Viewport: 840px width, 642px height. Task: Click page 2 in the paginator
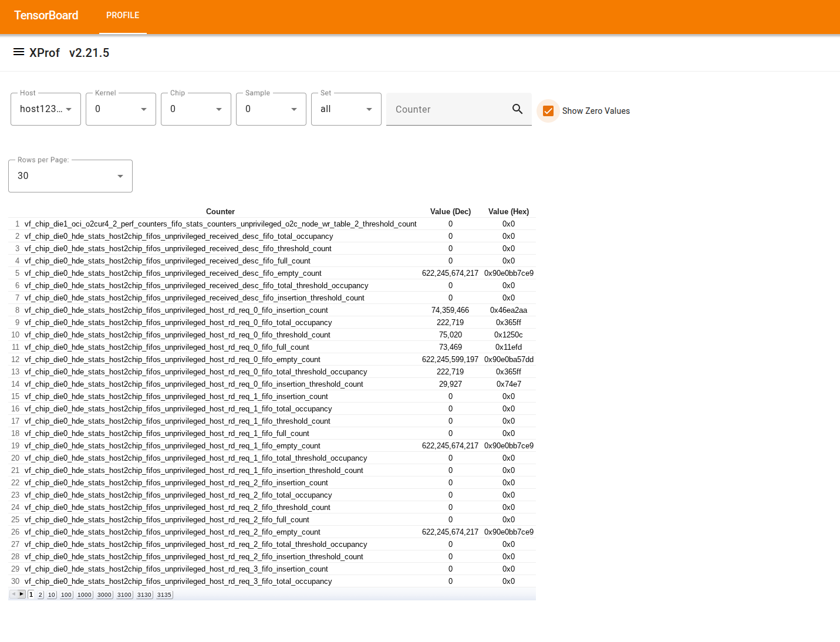[x=40, y=594]
